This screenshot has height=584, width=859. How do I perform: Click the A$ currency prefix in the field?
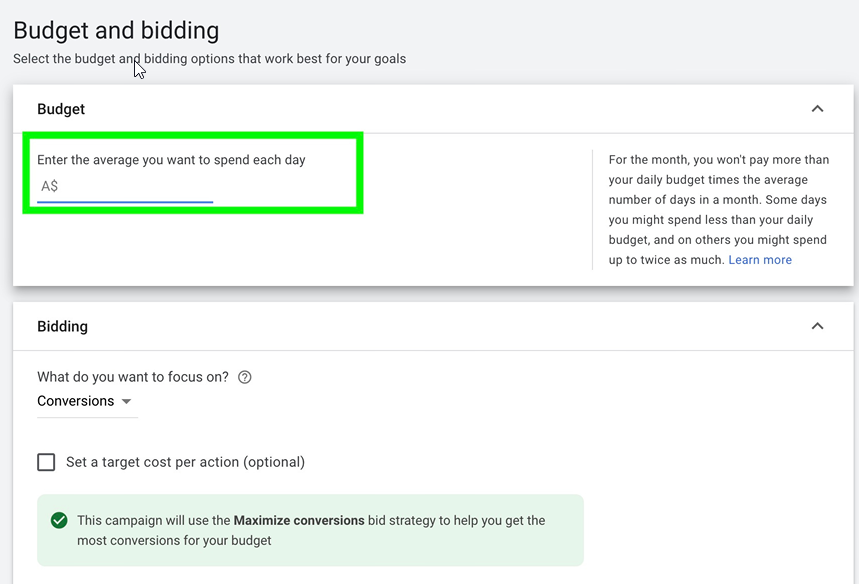49,186
